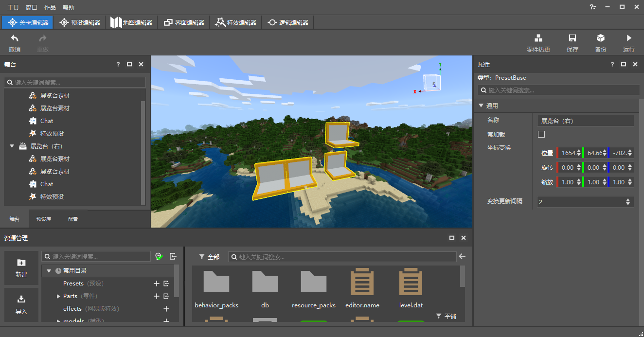Click the orientation gizmo cube in viewport
The image size is (644, 337).
tap(432, 82)
